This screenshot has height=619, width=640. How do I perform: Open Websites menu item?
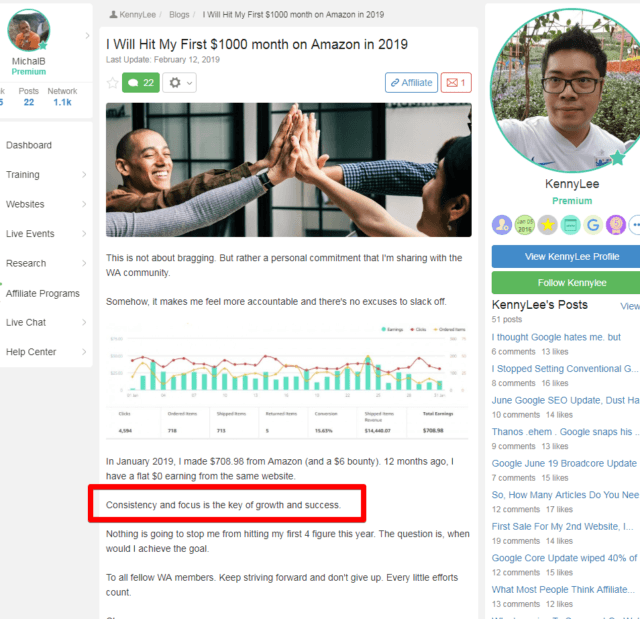25,204
